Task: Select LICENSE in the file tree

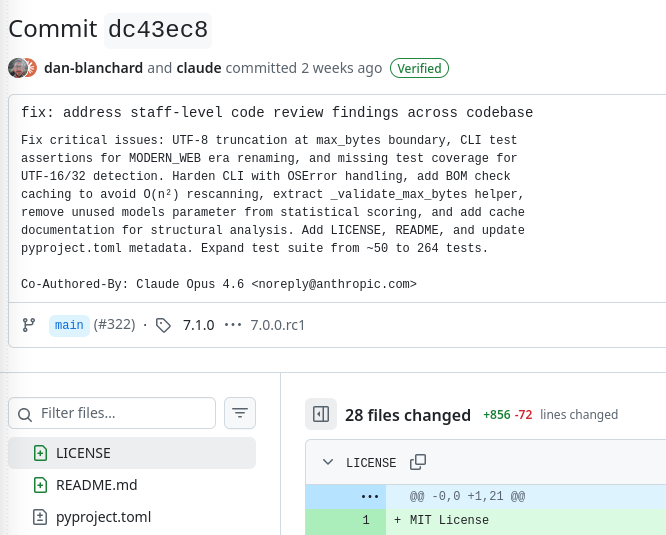Action: click(83, 453)
